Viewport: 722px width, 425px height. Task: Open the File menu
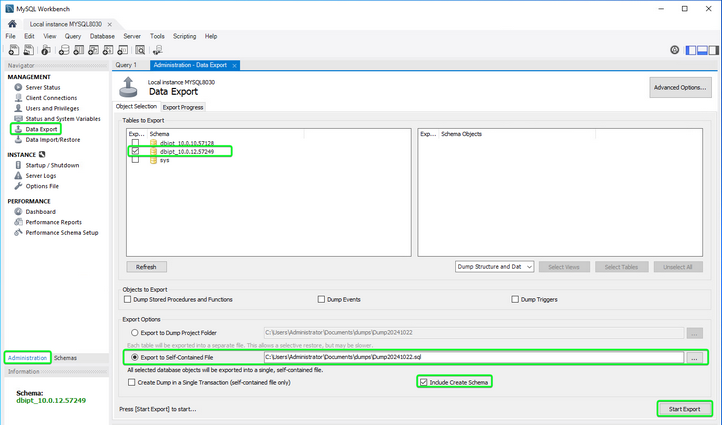coord(11,36)
